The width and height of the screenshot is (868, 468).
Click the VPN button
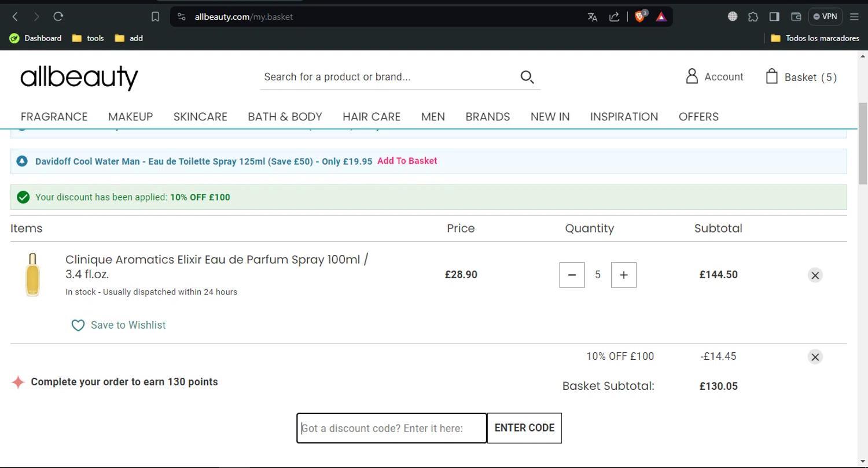825,17
